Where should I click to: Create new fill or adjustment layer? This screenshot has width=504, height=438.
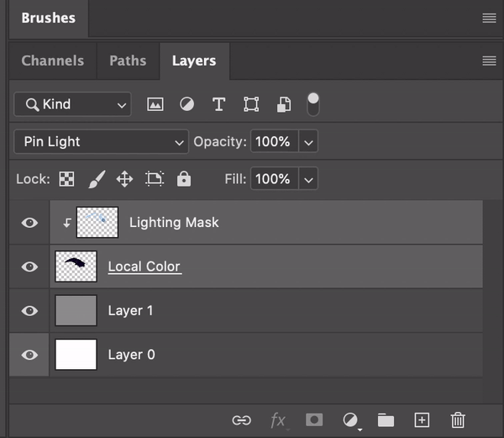tap(351, 420)
